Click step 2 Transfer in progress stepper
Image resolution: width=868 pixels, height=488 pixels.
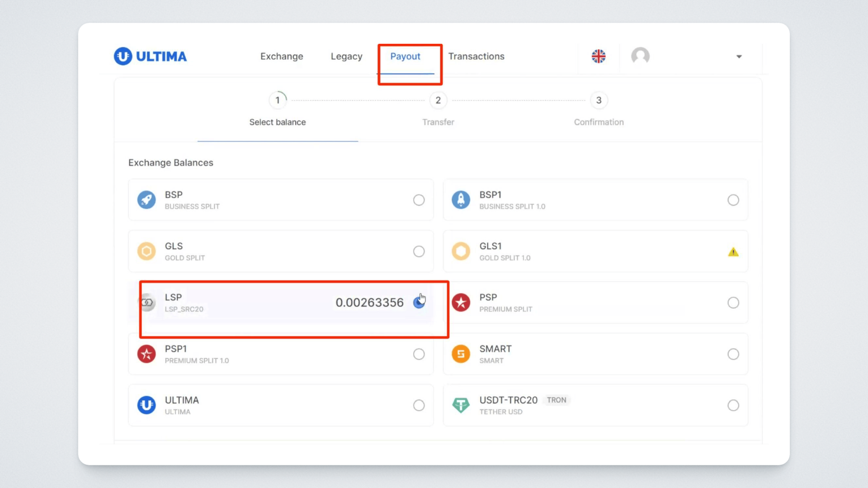[438, 100]
